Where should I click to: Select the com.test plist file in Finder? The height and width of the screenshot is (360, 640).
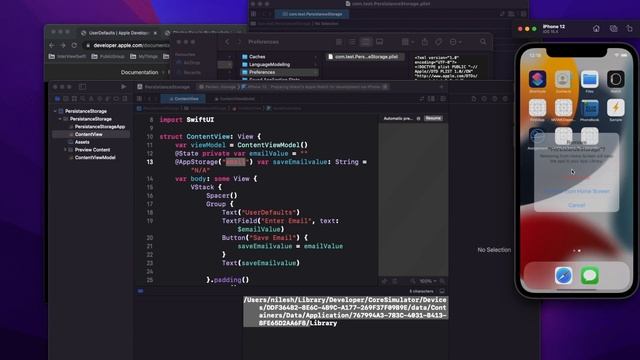click(x=363, y=57)
